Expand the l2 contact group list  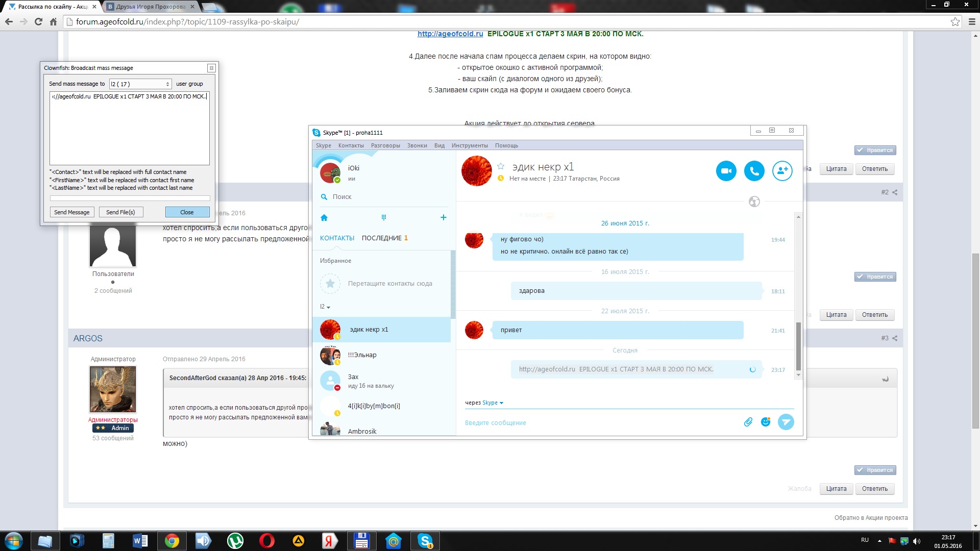(325, 307)
